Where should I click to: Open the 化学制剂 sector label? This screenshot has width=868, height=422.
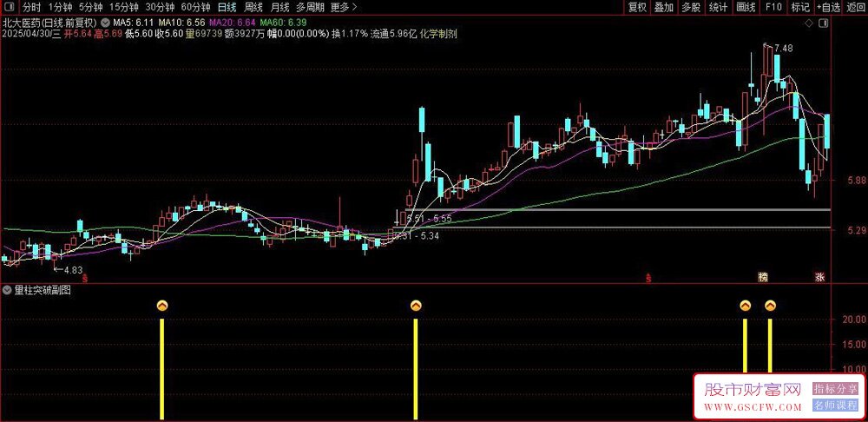tap(438, 34)
